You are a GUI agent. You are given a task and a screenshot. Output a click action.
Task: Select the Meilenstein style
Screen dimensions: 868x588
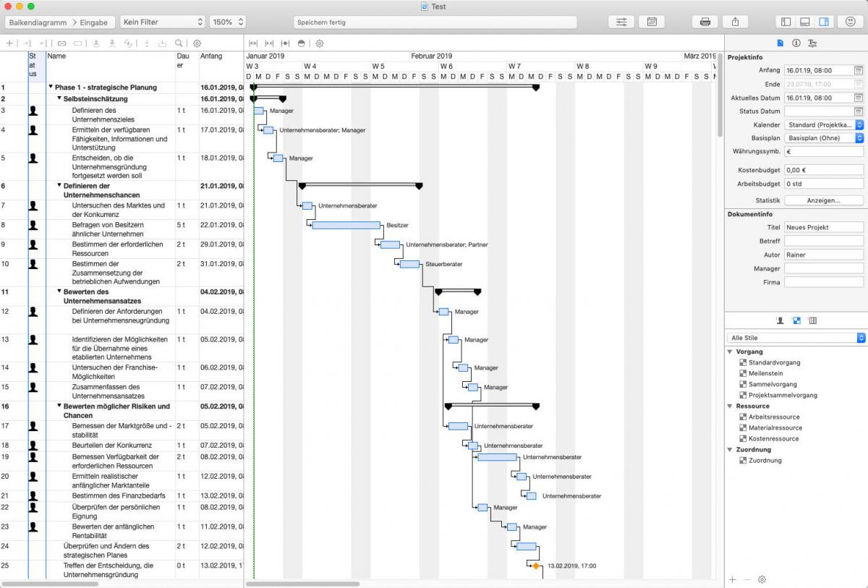point(760,374)
